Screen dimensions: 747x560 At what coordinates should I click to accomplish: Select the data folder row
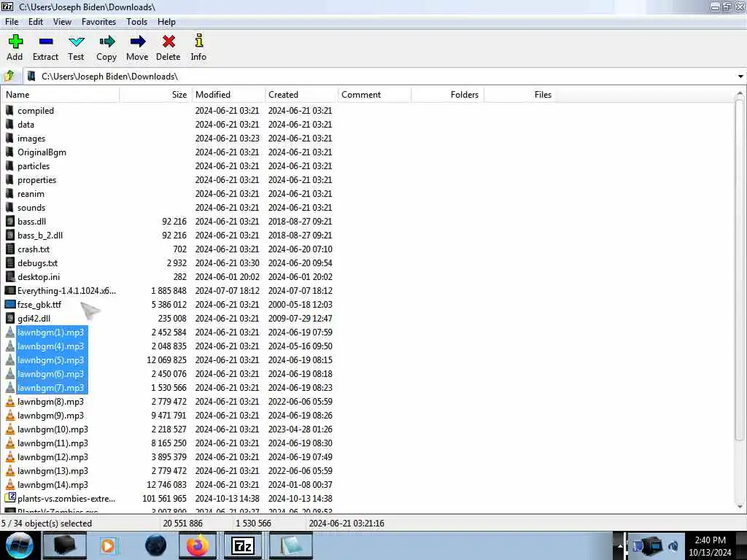26,124
